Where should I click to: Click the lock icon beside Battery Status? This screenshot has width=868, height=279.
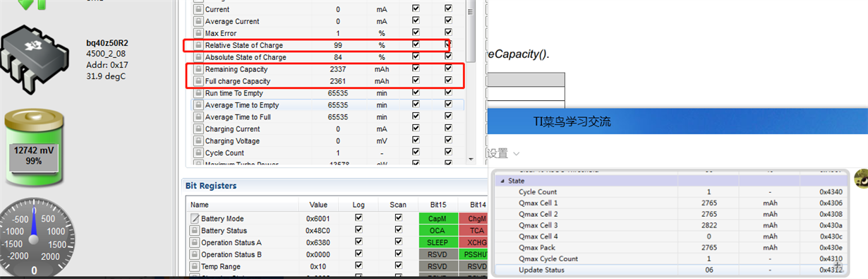[194, 231]
